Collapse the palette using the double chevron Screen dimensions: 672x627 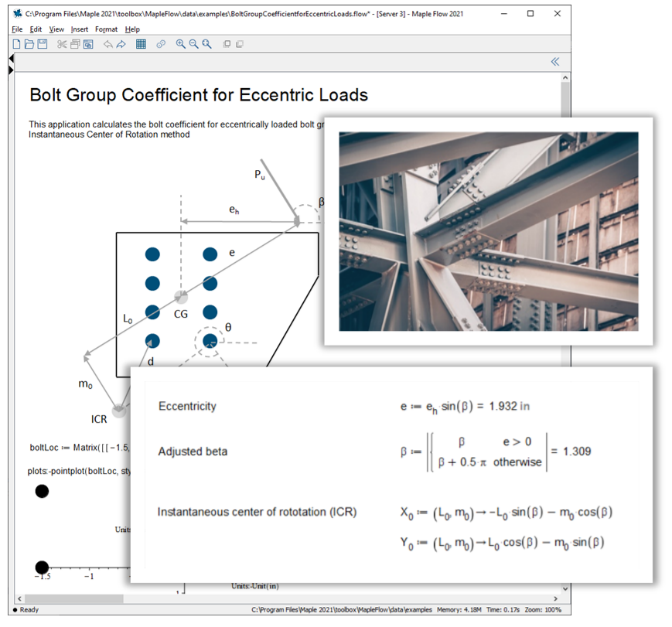(x=554, y=62)
